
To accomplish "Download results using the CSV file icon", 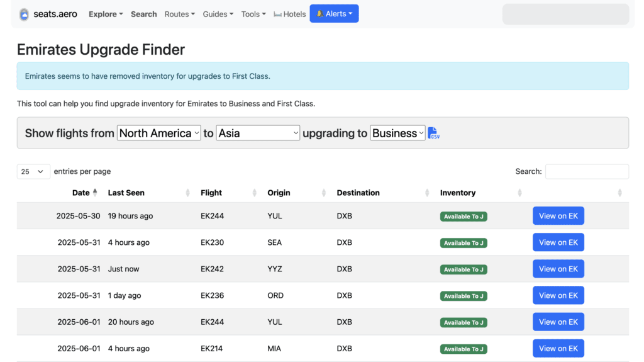I will 433,133.
